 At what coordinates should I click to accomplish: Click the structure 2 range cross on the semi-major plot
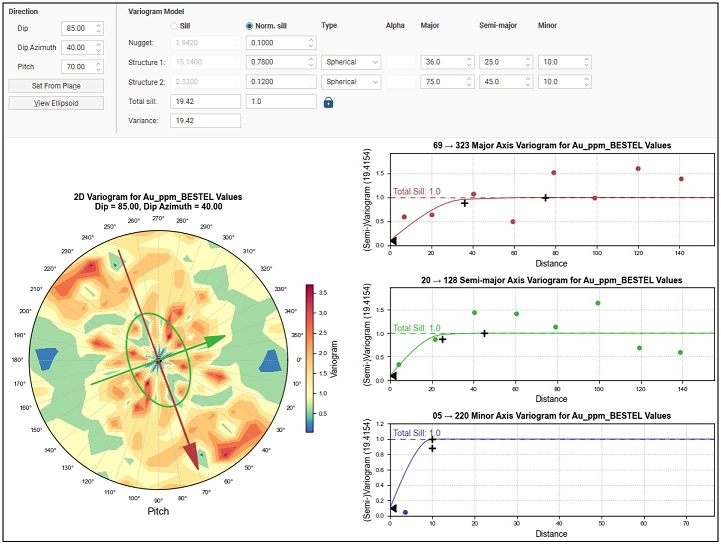coord(484,334)
